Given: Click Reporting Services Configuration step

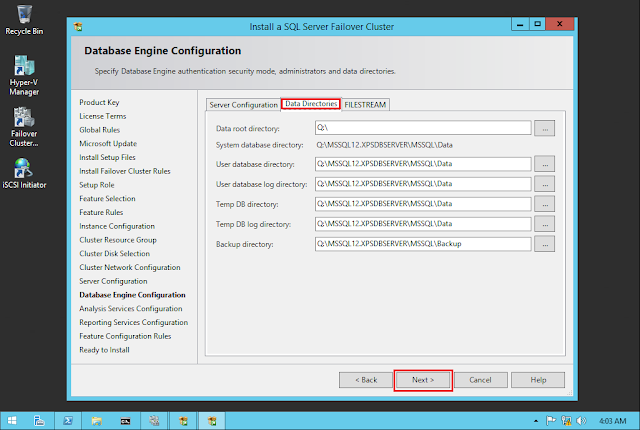Looking at the screenshot, I should (134, 323).
